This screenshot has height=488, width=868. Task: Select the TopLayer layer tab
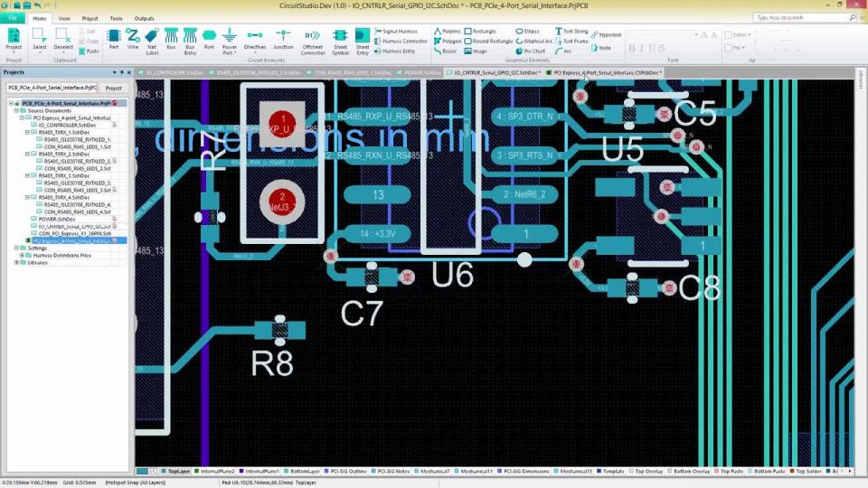point(176,472)
